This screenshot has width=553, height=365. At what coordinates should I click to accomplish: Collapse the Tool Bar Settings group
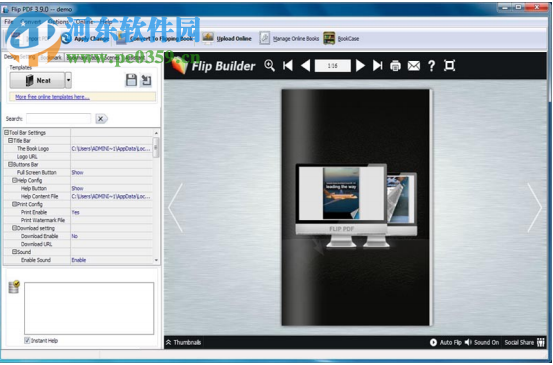[6, 133]
